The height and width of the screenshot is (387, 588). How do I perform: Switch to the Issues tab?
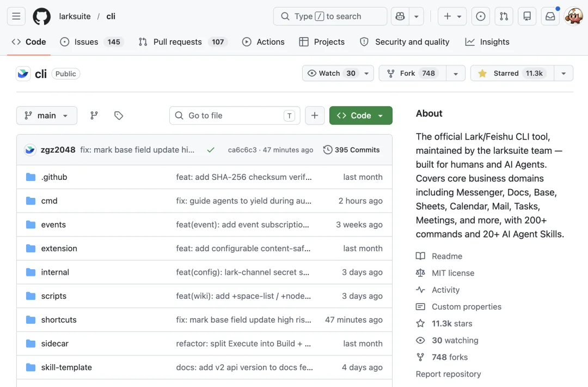click(x=92, y=42)
